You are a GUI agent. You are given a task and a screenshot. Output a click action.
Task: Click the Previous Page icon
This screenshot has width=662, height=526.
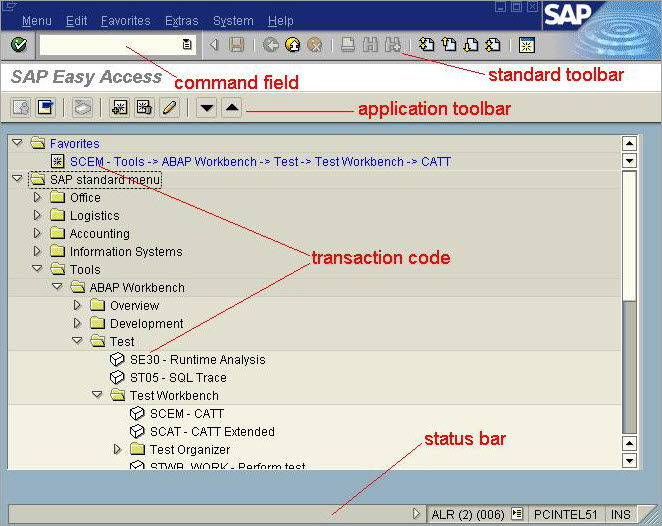(449, 44)
